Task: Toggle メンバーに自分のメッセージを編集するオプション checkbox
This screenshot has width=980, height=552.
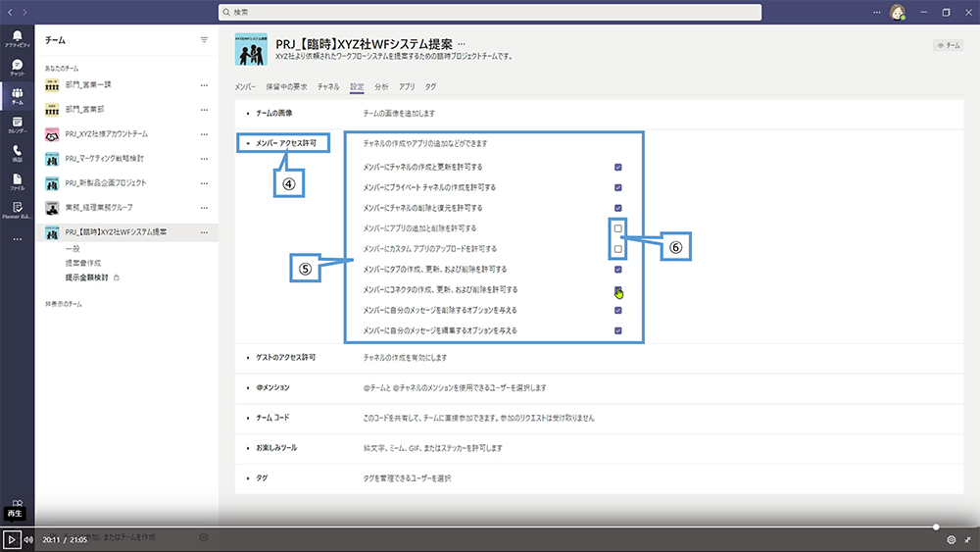Action: pyautogui.click(x=618, y=330)
